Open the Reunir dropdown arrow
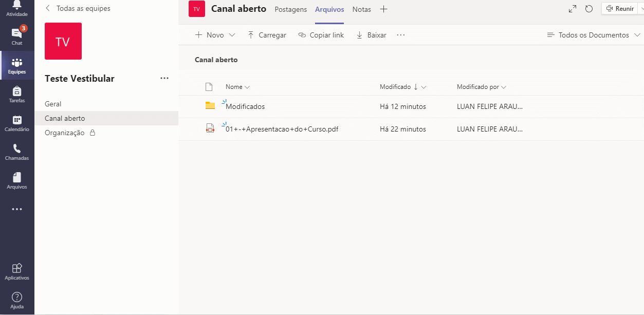 pos(641,9)
